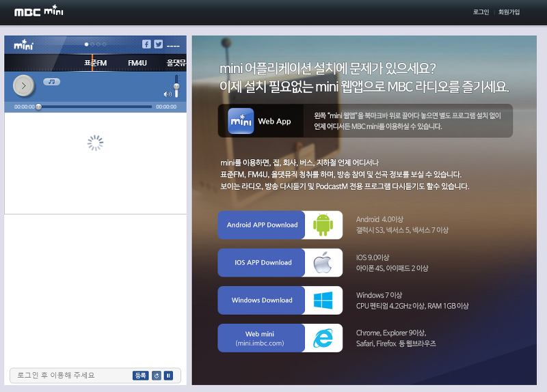
Task: Submit message with the 등록 button
Action: click(141, 376)
